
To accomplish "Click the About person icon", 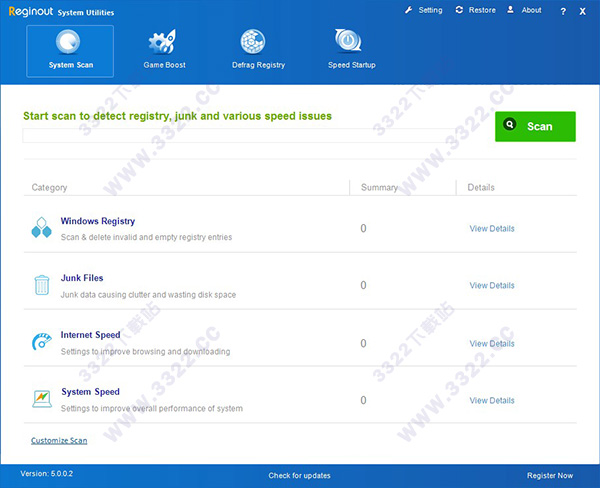I will 510,10.
